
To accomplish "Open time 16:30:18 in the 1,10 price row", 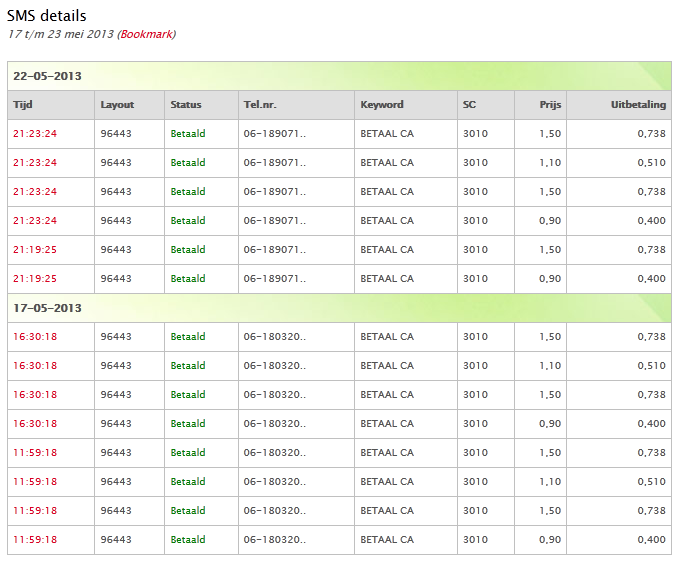I will [35, 365].
